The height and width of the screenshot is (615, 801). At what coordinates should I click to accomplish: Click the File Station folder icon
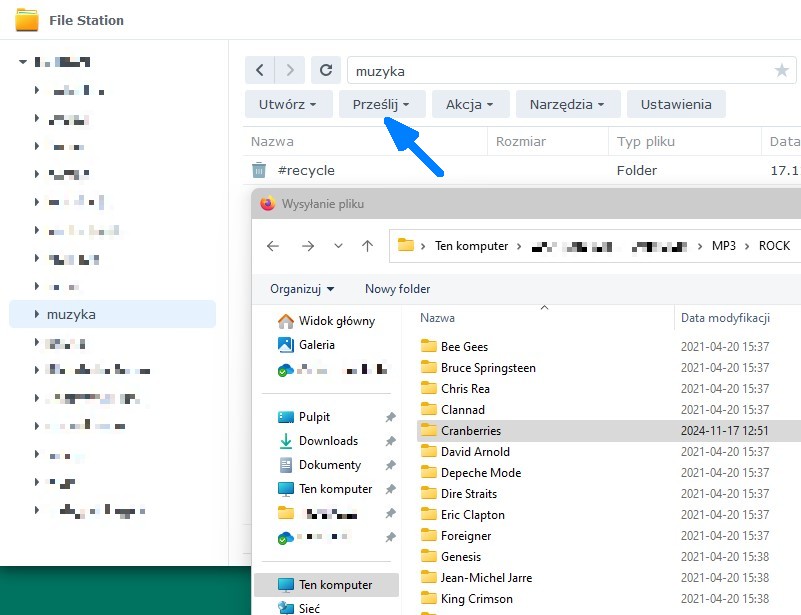point(27,20)
